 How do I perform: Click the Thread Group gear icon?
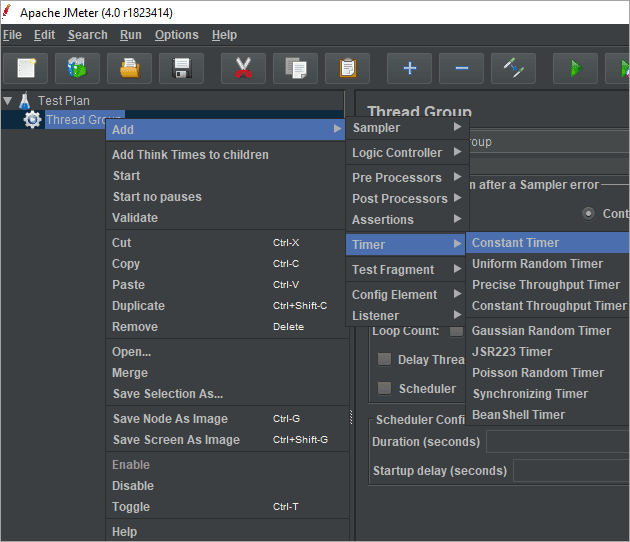(32, 119)
